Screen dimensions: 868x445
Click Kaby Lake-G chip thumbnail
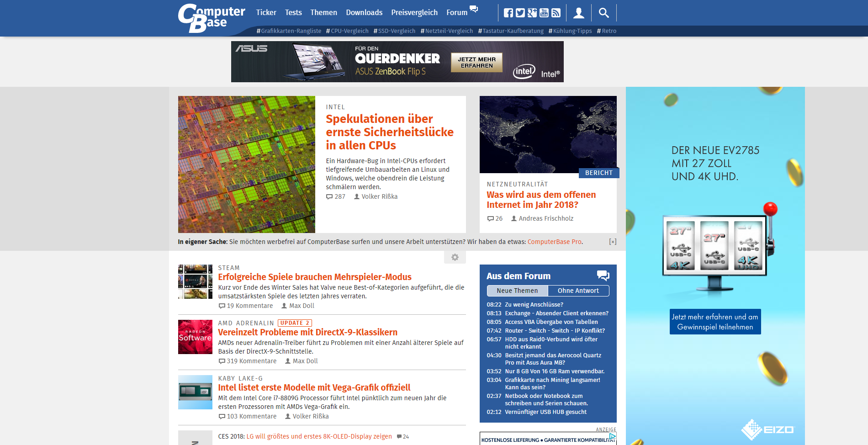(195, 392)
